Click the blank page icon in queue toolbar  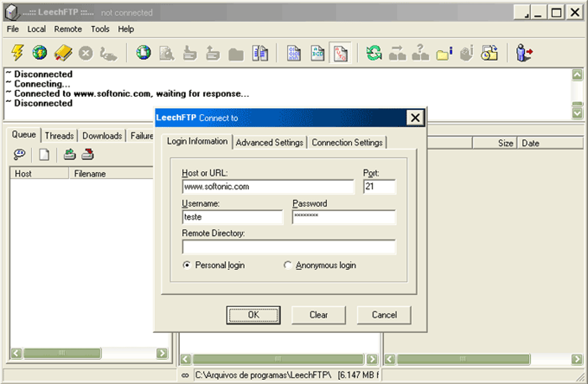pyautogui.click(x=44, y=155)
